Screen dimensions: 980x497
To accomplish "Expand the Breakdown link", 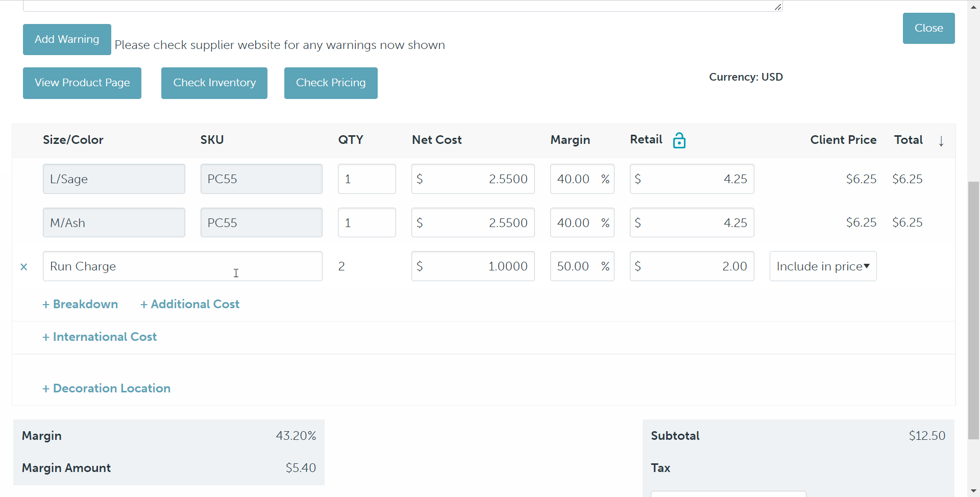I will tap(80, 304).
